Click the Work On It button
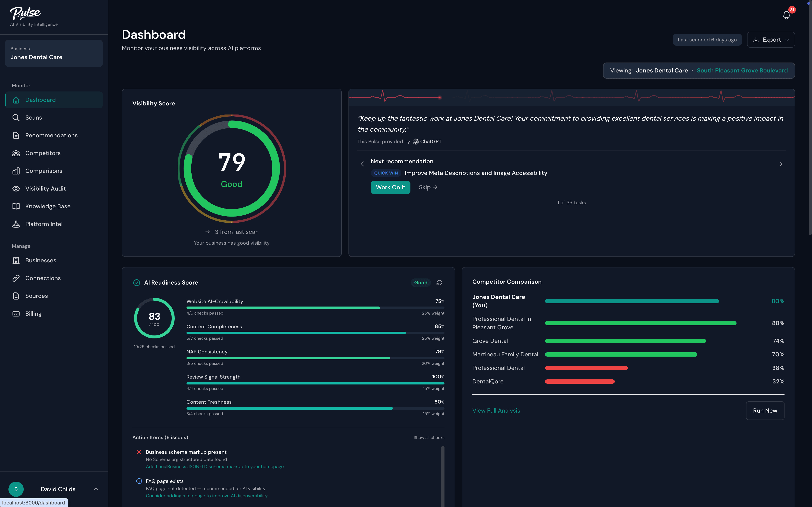The width and height of the screenshot is (812, 507). (391, 187)
